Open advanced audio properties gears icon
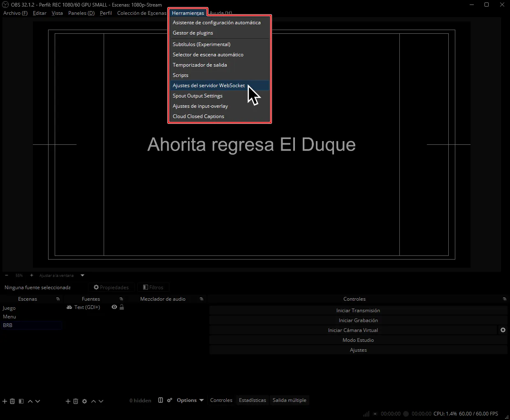The width and height of the screenshot is (510, 420). coord(169,400)
